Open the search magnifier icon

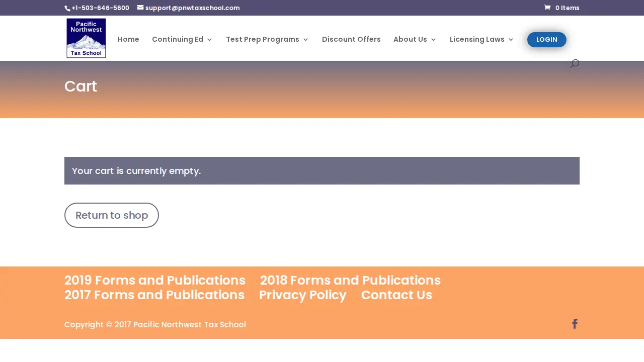coord(575,63)
